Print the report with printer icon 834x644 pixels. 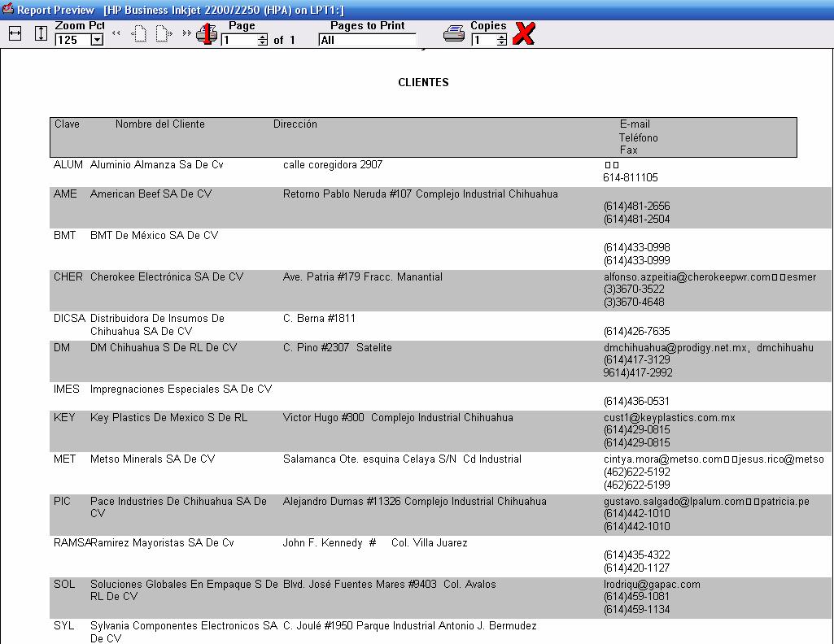[454, 34]
